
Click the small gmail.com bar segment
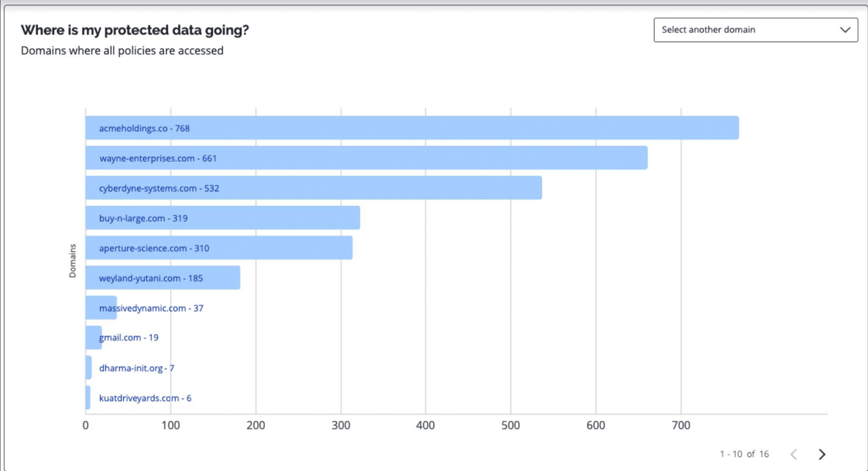[94, 337]
